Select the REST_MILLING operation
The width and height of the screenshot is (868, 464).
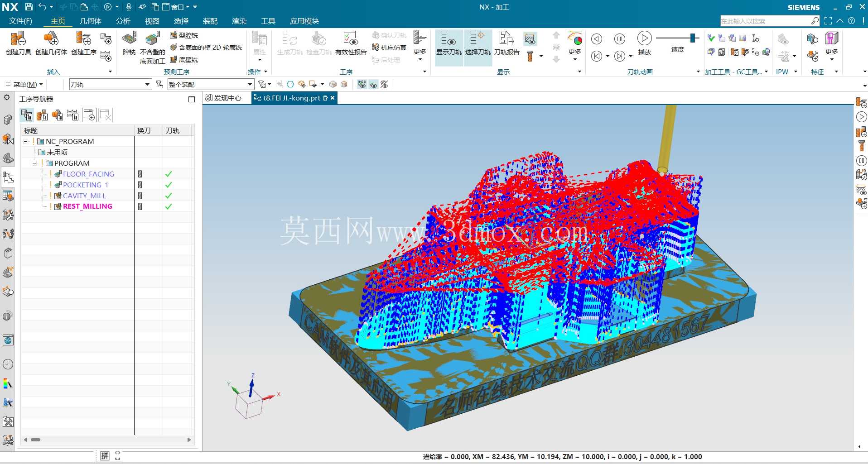tap(87, 206)
